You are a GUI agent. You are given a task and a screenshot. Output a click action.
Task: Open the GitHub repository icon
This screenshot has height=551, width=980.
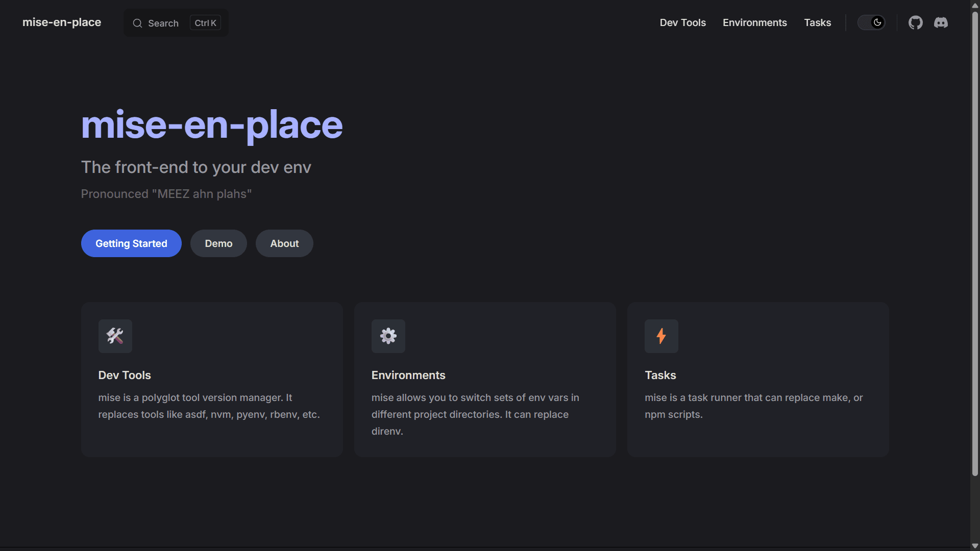coord(915,22)
